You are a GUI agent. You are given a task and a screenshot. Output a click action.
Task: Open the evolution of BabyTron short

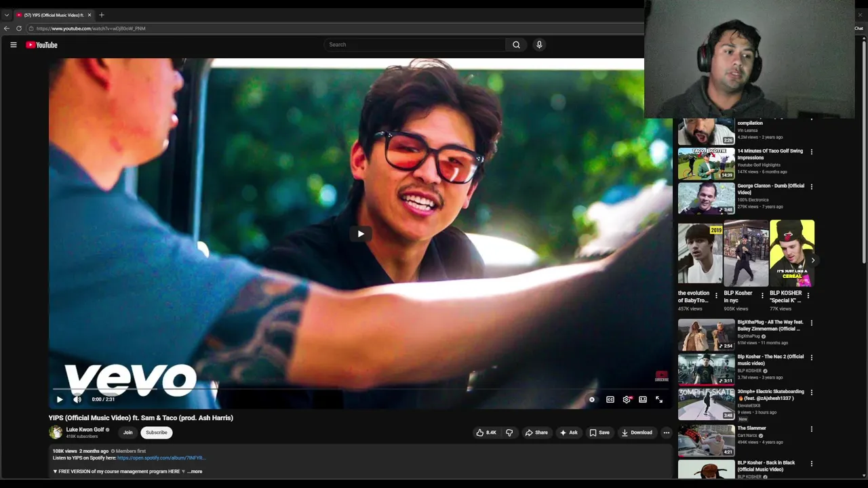pyautogui.click(x=700, y=252)
